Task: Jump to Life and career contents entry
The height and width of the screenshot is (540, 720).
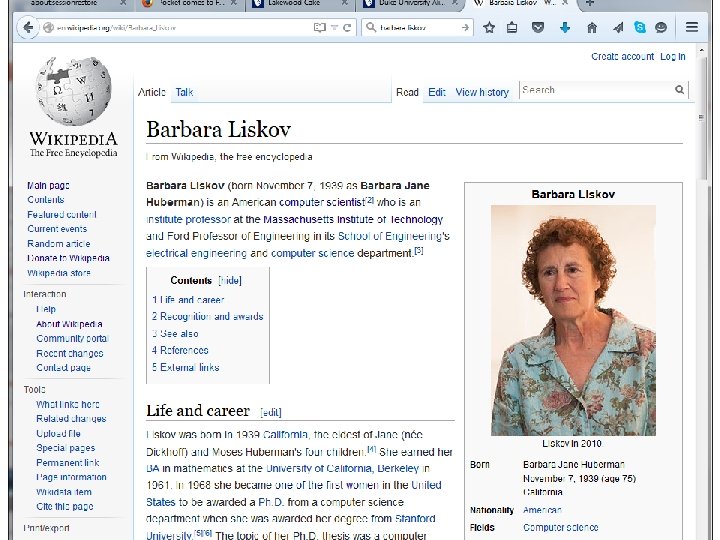Action: (x=188, y=300)
